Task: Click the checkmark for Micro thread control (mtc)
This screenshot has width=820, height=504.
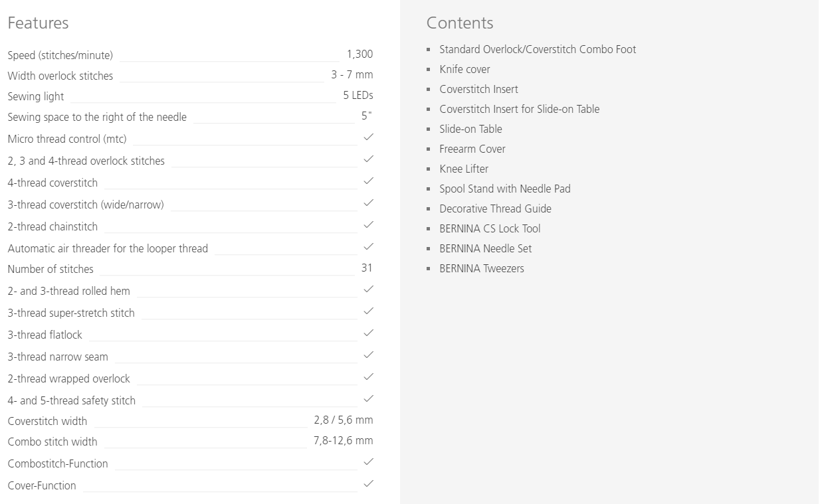Action: tap(369, 137)
